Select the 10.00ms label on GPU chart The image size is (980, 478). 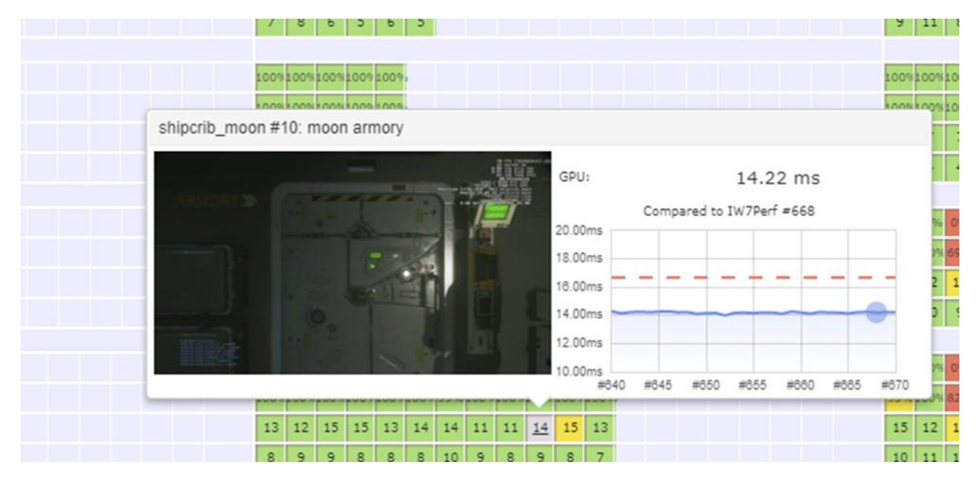click(578, 371)
